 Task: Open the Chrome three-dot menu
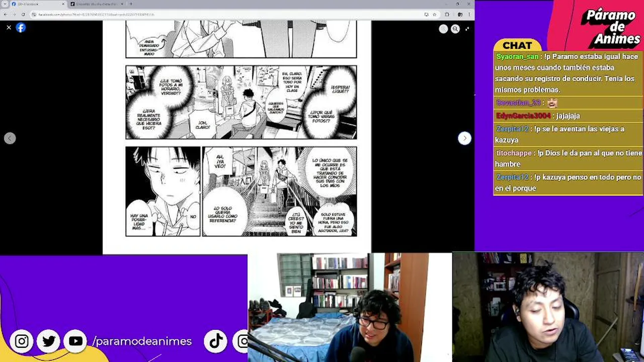click(x=469, y=14)
